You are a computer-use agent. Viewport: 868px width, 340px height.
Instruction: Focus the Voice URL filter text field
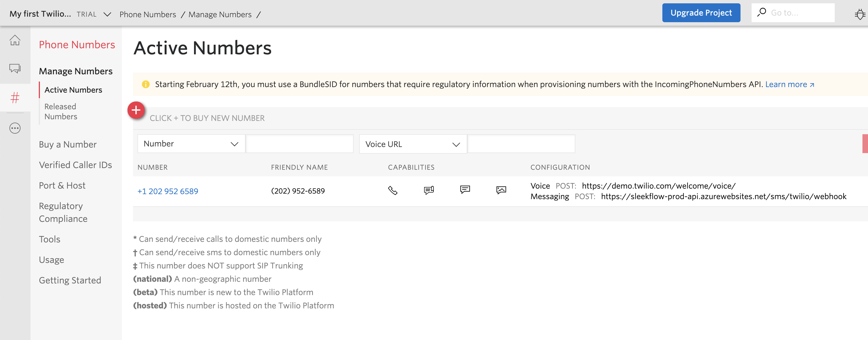pyautogui.click(x=521, y=144)
